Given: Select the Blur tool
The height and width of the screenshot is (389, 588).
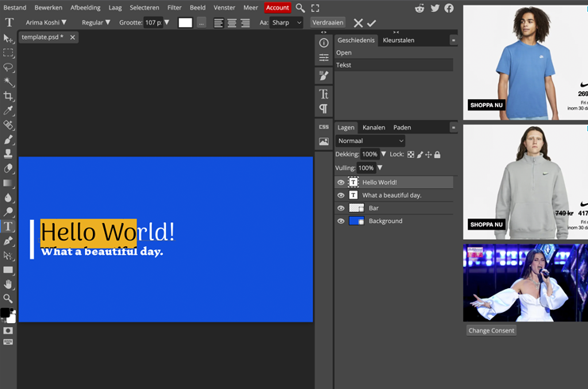Looking at the screenshot, I should click(x=8, y=198).
